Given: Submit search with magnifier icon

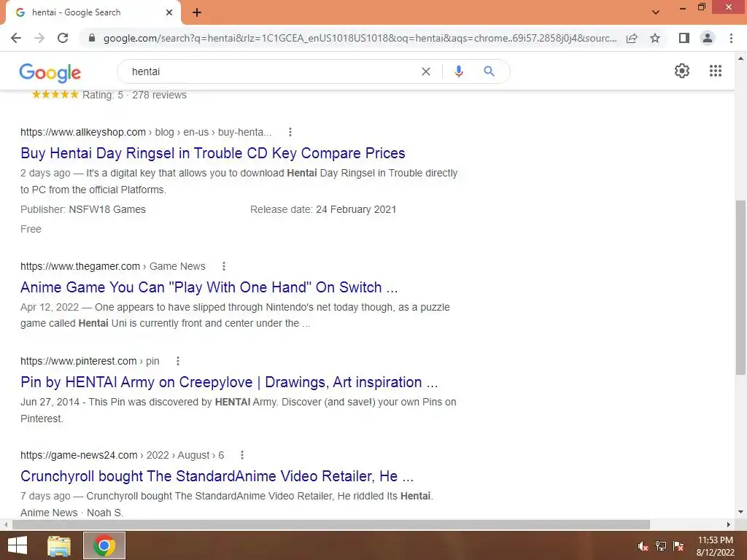Looking at the screenshot, I should [489, 71].
